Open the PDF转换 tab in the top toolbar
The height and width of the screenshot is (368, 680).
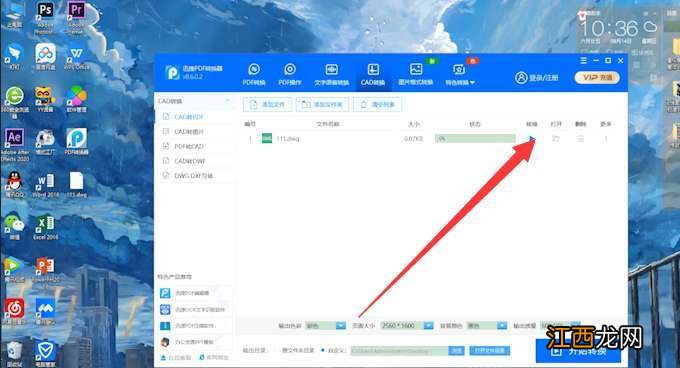(x=254, y=75)
